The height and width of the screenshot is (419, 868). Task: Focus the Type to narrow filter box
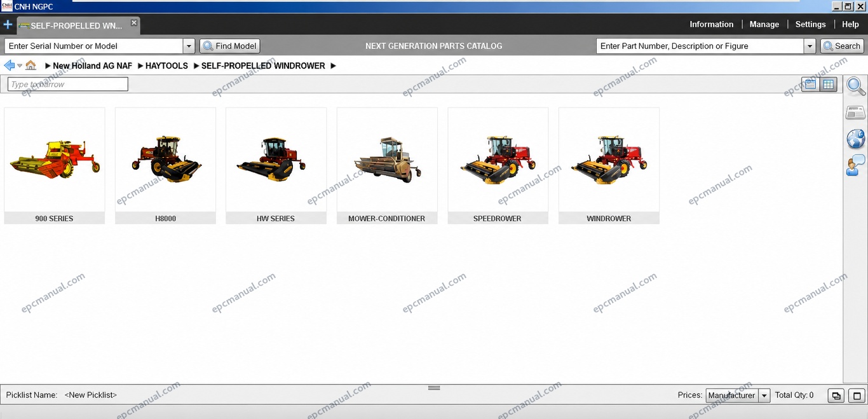click(x=68, y=84)
